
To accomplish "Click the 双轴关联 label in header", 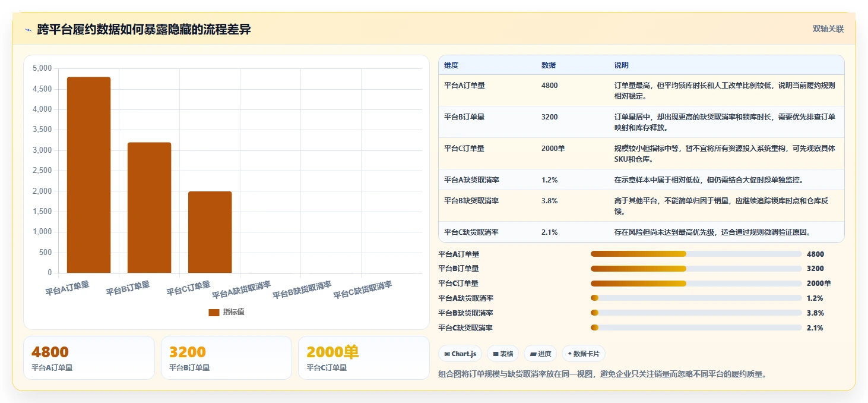I will [x=828, y=29].
